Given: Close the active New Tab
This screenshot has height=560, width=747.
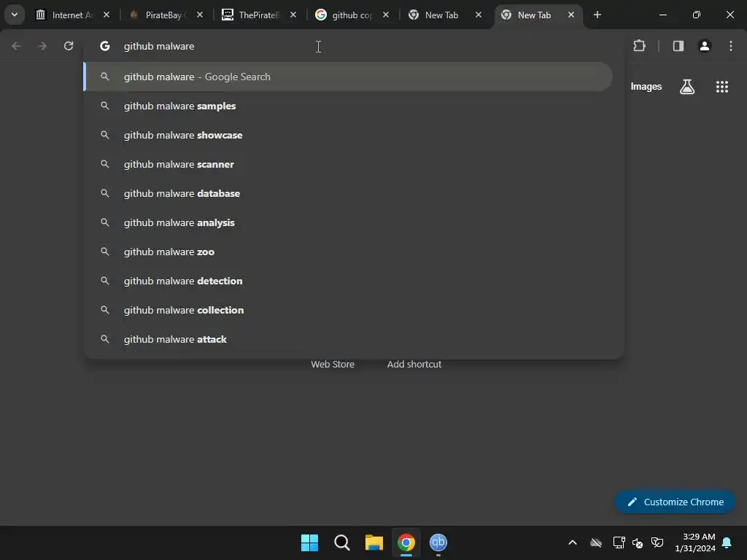Looking at the screenshot, I should (x=570, y=15).
